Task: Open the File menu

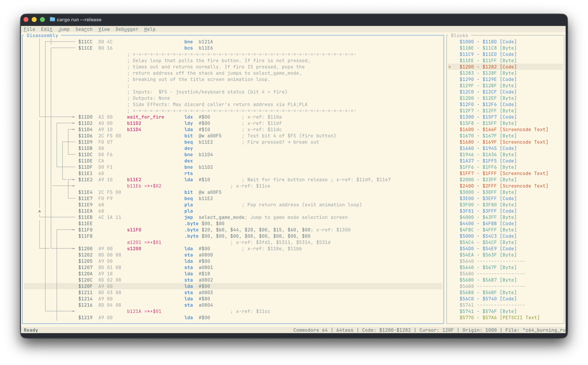Action: click(x=29, y=29)
